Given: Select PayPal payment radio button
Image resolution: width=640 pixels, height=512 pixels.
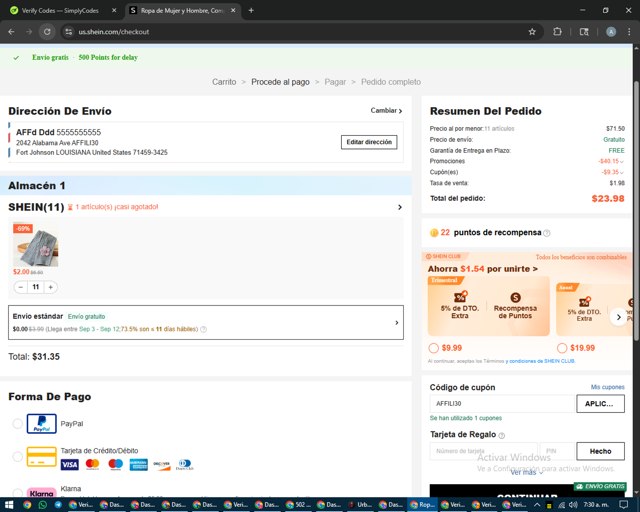Looking at the screenshot, I should [x=17, y=424].
